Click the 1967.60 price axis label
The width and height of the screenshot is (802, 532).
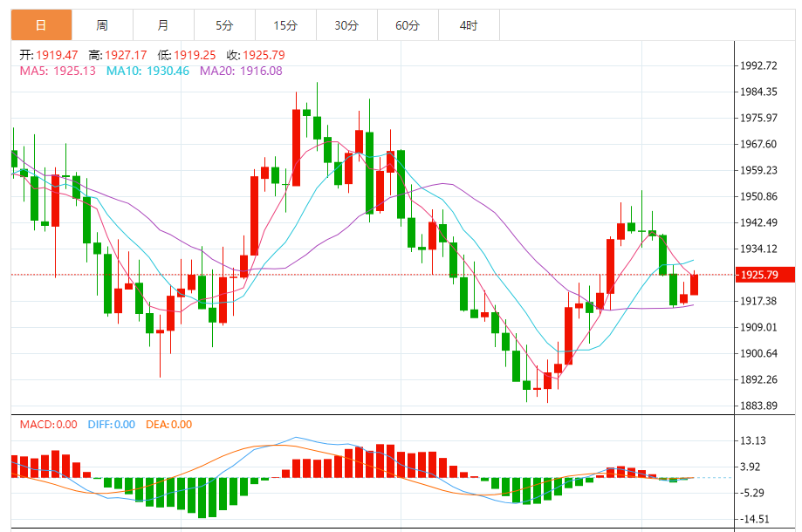pos(758,144)
